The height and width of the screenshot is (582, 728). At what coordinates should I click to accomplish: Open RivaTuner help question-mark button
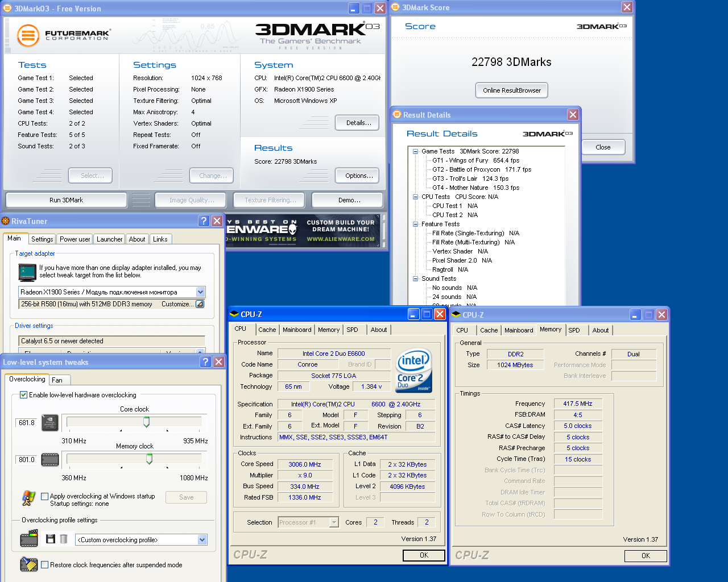pos(204,221)
